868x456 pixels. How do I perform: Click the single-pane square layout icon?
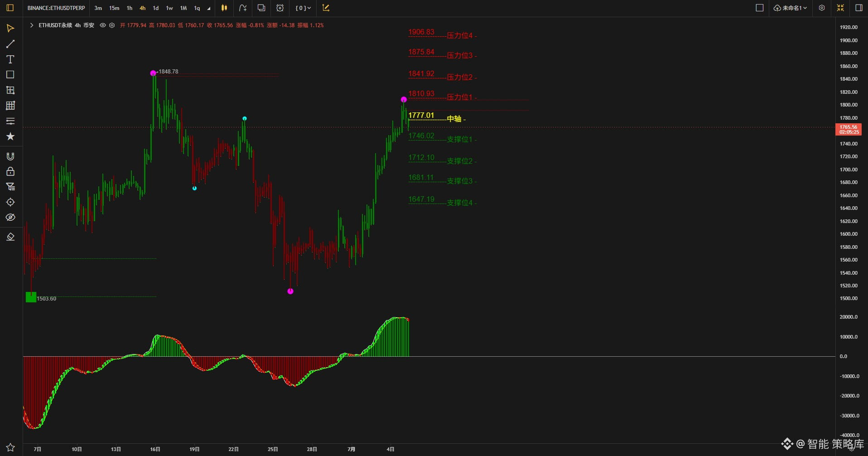[760, 8]
